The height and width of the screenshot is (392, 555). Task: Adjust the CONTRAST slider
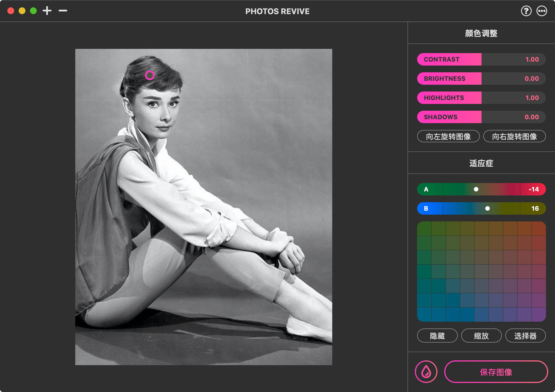coord(481,59)
